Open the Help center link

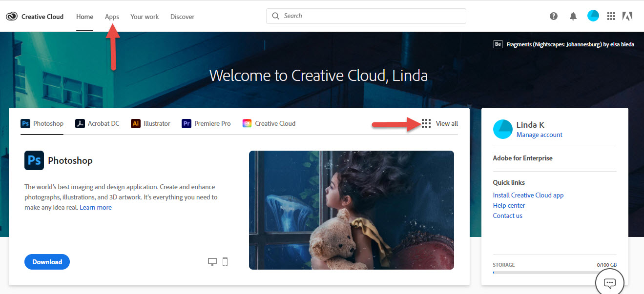click(x=509, y=205)
